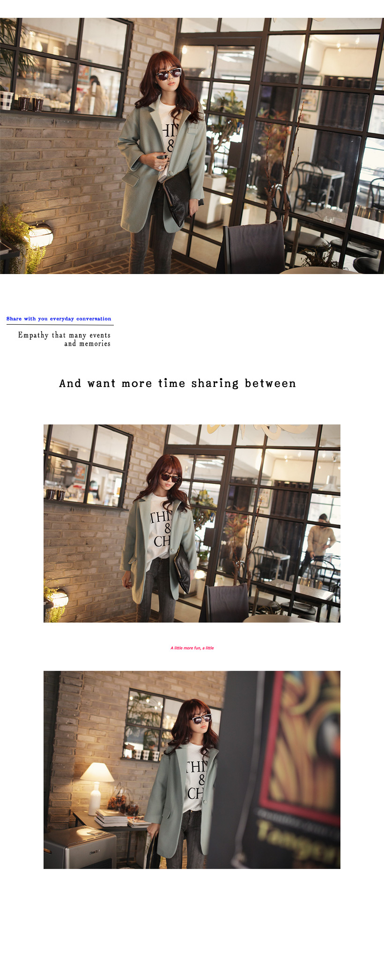384x980 pixels.
Task: Click 'Share with you everyday conversation' blue text
Action: click(59, 319)
